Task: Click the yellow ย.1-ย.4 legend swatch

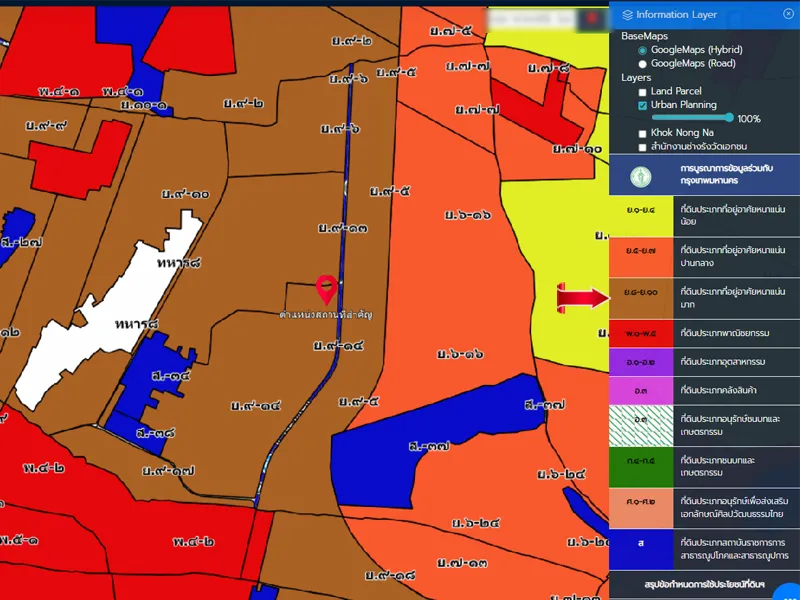Action: 641,214
